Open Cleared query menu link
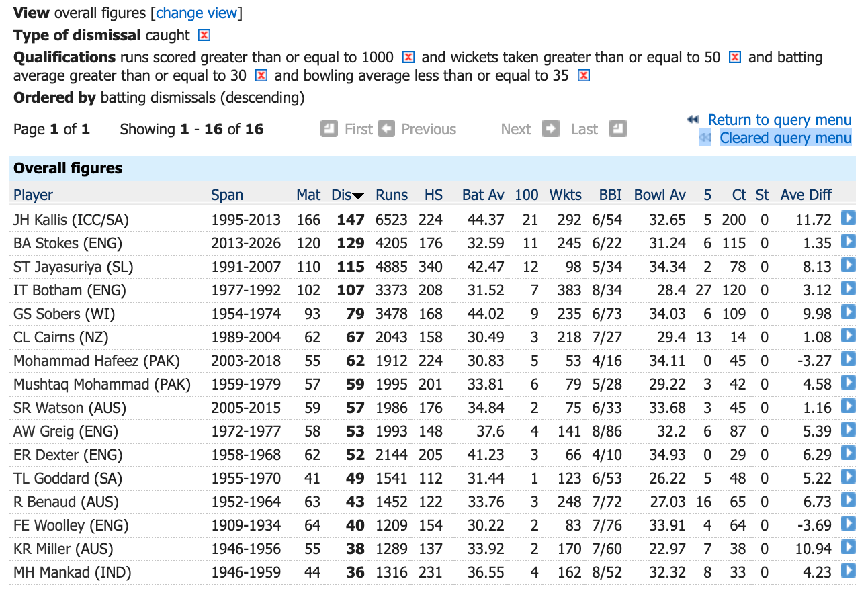This screenshot has height=595, width=868. coord(785,138)
